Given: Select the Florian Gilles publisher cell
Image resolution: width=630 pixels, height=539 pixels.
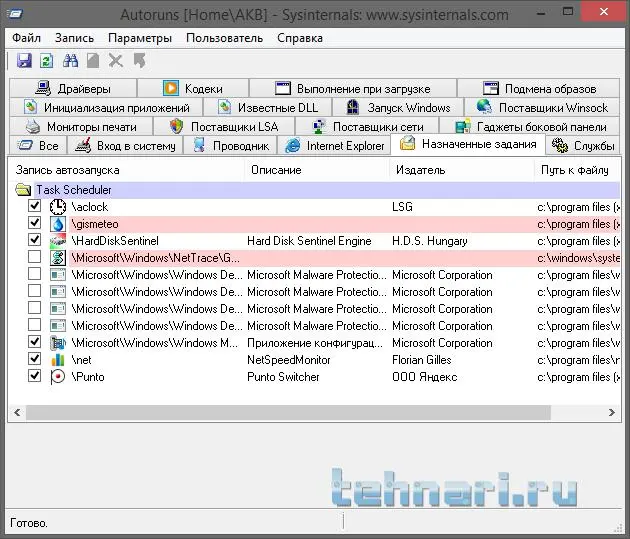Looking at the screenshot, I should tap(421, 360).
